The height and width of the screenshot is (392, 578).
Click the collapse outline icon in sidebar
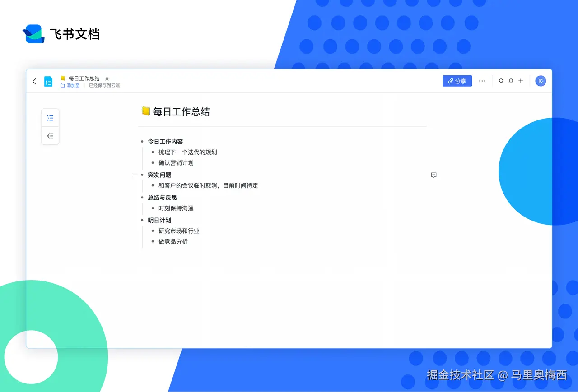(50, 136)
